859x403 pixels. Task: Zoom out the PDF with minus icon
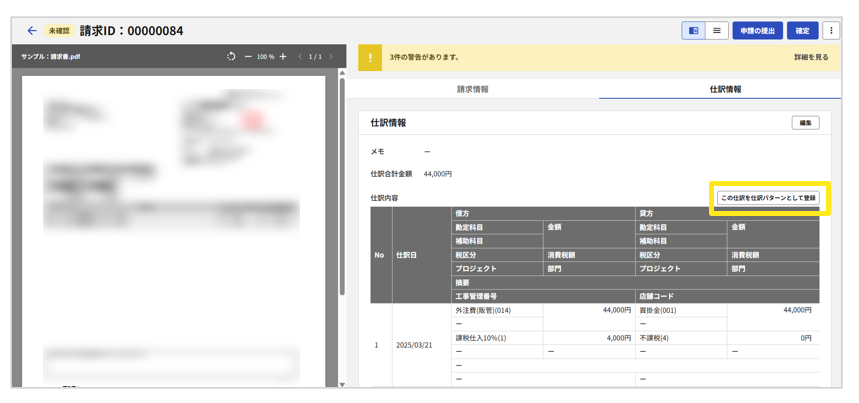tap(248, 57)
